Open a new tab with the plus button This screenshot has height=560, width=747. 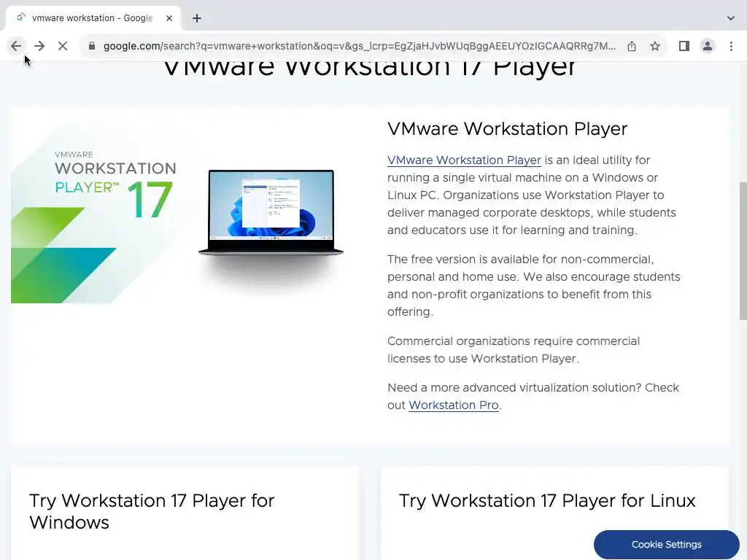[197, 18]
